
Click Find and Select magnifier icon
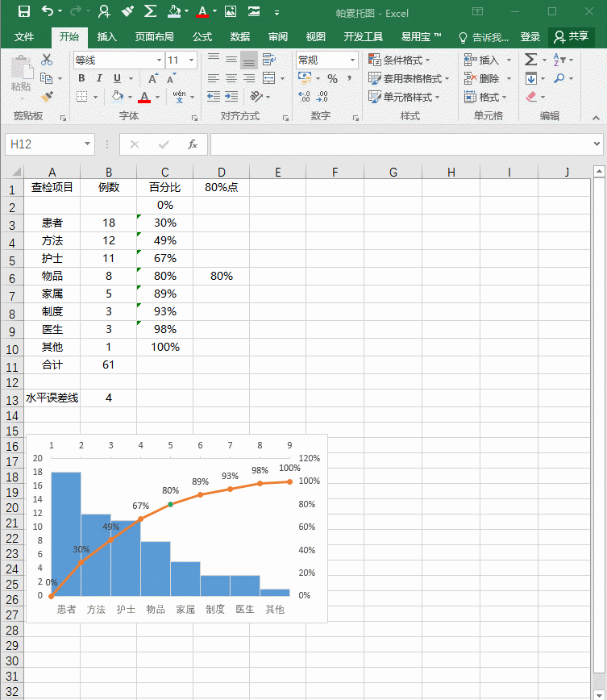click(x=559, y=78)
